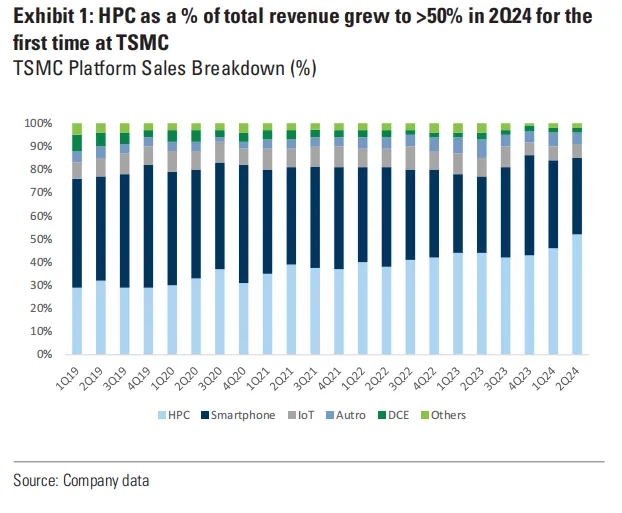Image resolution: width=622 pixels, height=513 pixels.
Task: Click the 1Q21 x-axis label
Action: click(x=259, y=379)
